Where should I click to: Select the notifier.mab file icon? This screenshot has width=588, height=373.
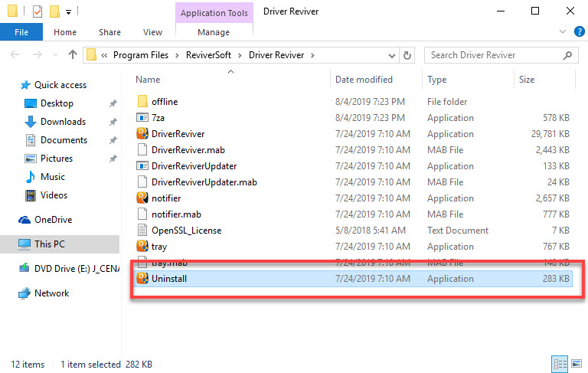(x=142, y=214)
